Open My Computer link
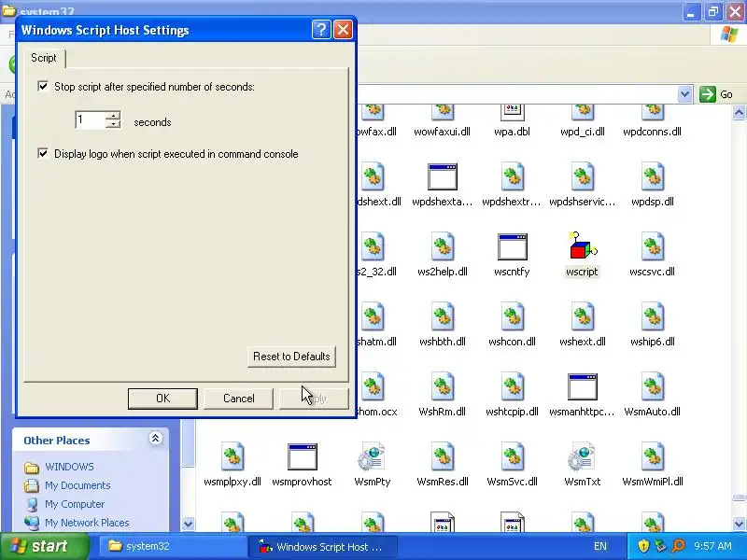The image size is (747, 560). point(75,504)
